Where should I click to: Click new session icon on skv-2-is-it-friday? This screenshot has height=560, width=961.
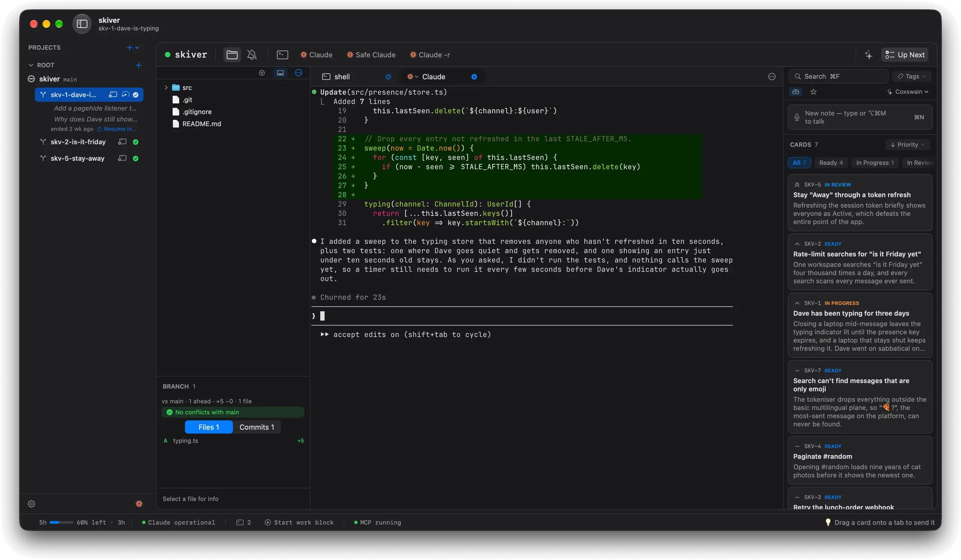[122, 142]
